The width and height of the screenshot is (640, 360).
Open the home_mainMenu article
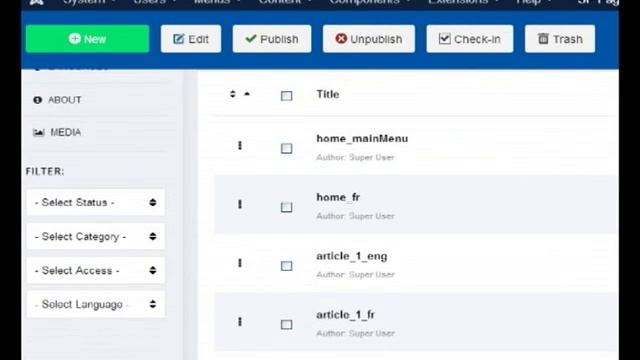362,139
